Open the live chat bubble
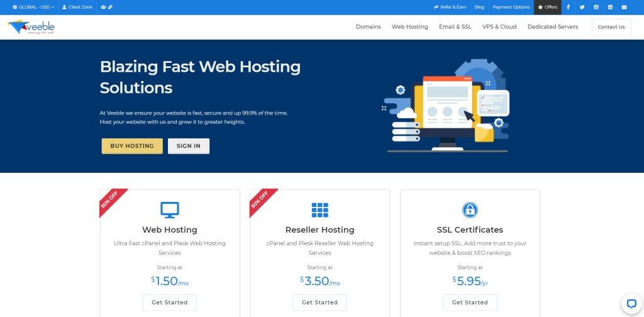The height and width of the screenshot is (317, 644). (x=631, y=304)
